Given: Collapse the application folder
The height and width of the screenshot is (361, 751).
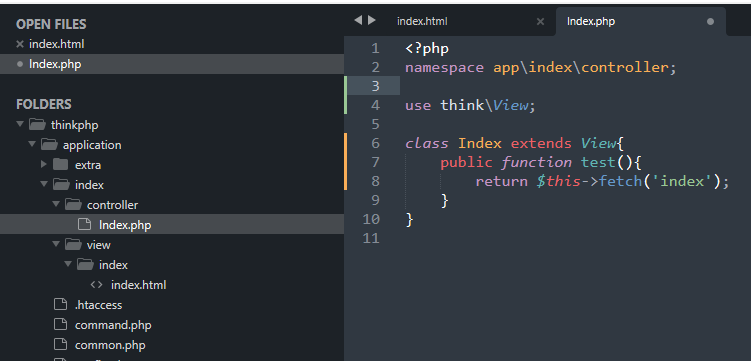Looking at the screenshot, I should click(x=32, y=144).
